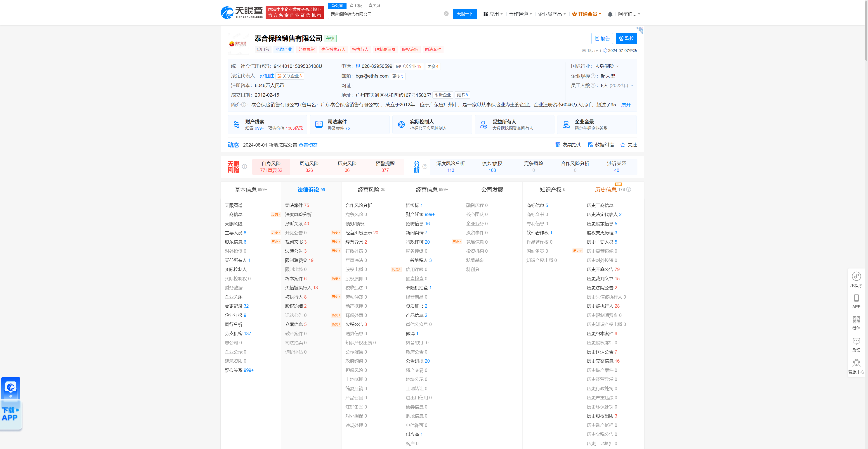Screen dimensions: 868x449
Task: Click the TianYanCha logo
Action: pos(242,12)
